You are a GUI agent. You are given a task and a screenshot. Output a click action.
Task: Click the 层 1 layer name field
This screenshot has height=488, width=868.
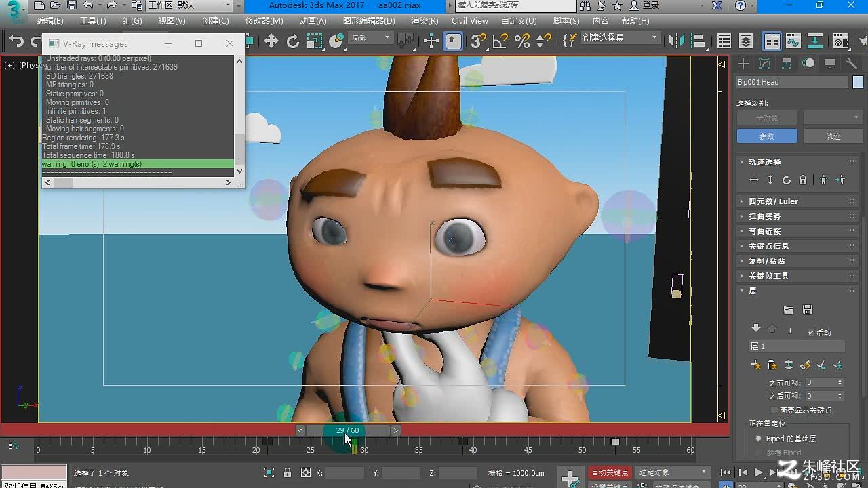tap(796, 346)
